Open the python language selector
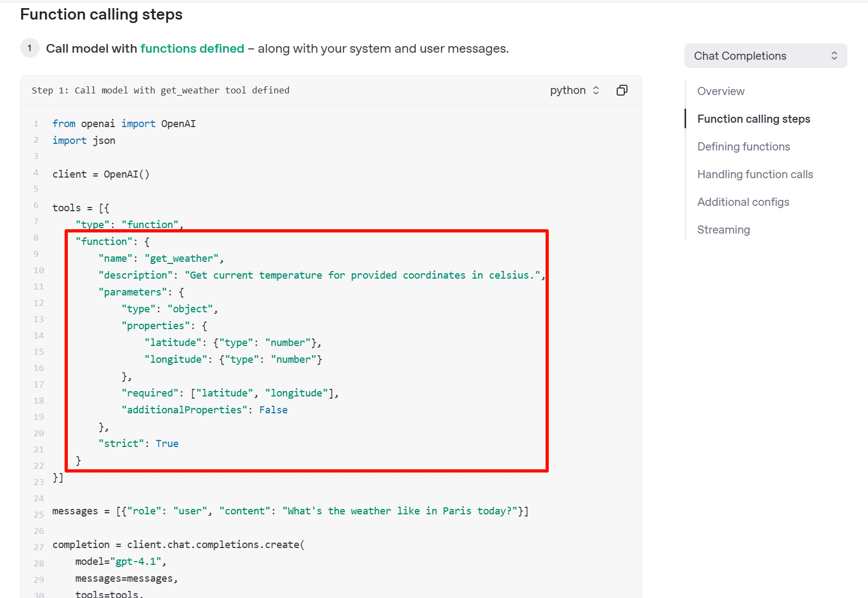Viewport: 868px width, 598px height. coord(574,90)
